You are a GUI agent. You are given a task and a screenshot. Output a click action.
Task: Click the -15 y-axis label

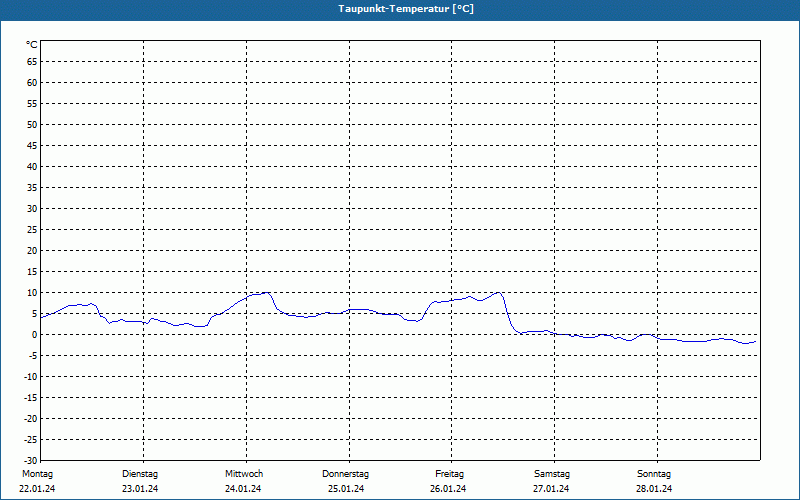pyautogui.click(x=32, y=397)
